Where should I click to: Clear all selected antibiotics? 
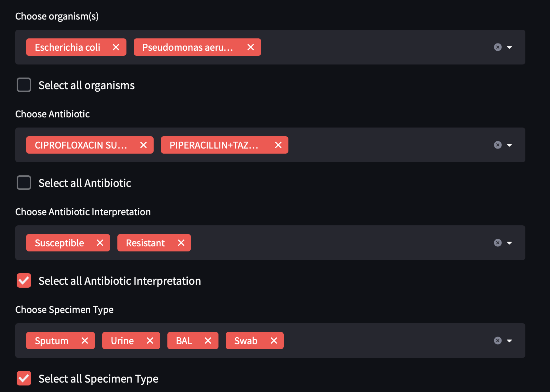pos(497,145)
